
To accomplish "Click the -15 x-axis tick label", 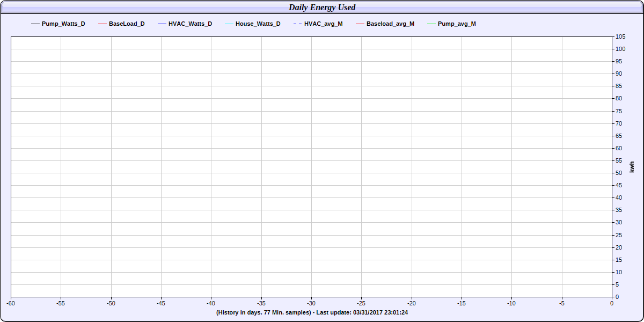I will point(462,303).
